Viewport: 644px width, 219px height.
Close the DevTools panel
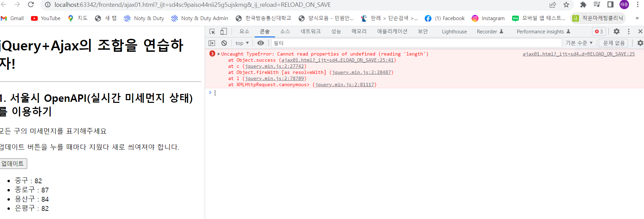pyautogui.click(x=640, y=31)
